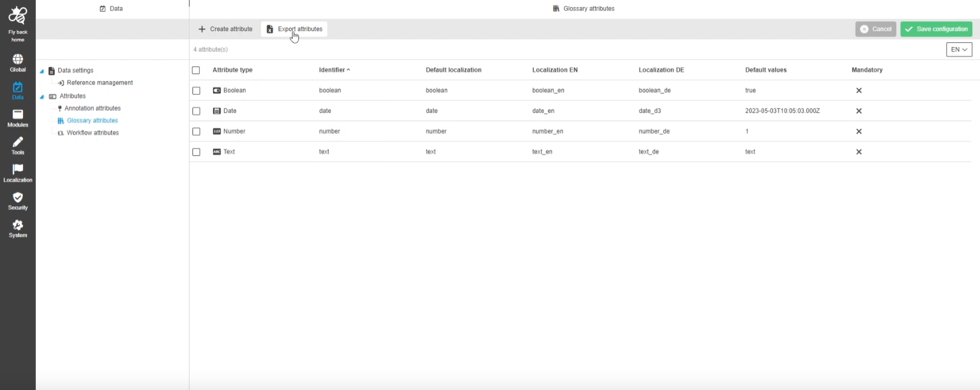Collapse the Attributes tree node
Image resolution: width=980 pixels, height=390 pixels.
pos(42,97)
